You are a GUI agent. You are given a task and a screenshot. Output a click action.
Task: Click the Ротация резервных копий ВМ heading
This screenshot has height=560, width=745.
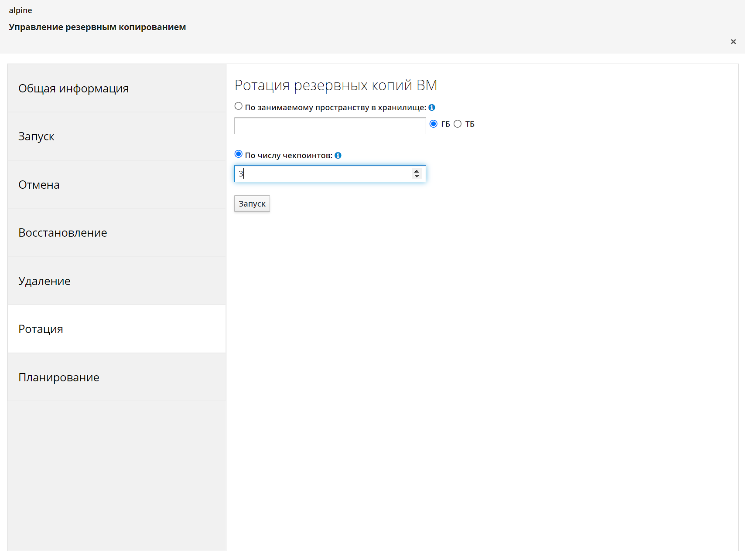[x=335, y=85]
